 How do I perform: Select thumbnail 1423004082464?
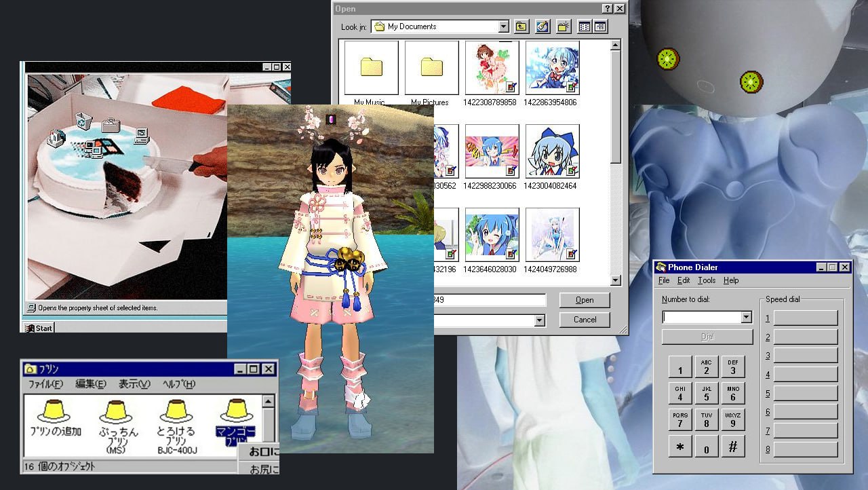pos(552,151)
